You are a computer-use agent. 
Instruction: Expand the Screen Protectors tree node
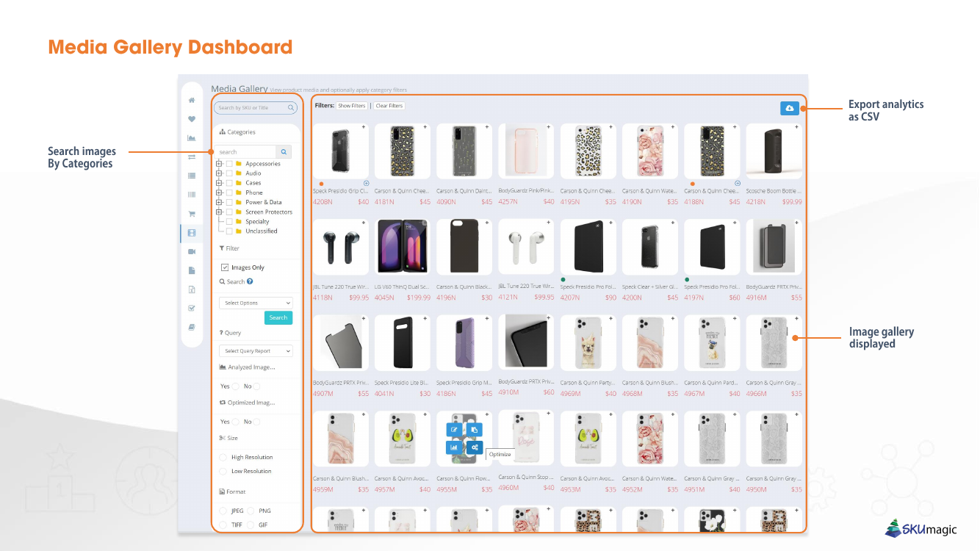220,212
